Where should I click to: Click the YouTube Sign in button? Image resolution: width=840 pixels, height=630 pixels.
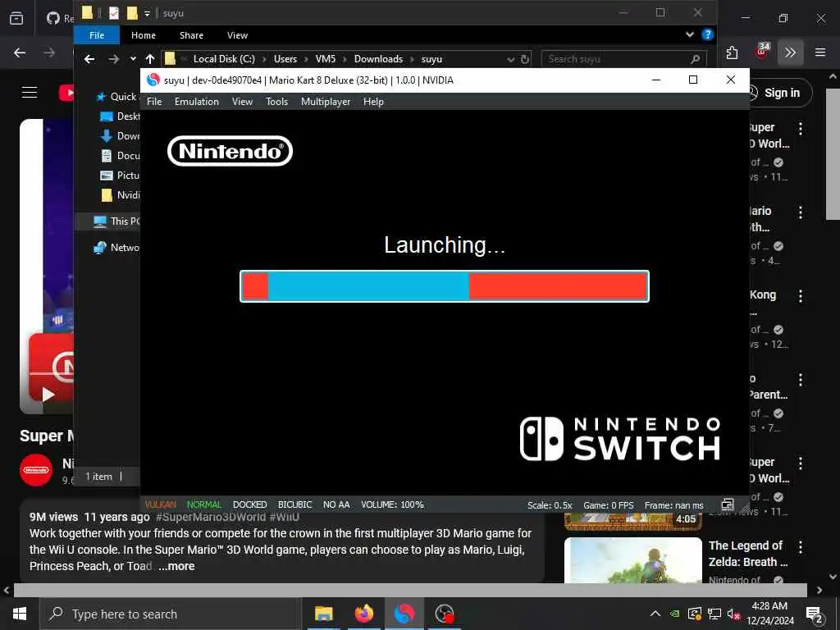tap(780, 93)
